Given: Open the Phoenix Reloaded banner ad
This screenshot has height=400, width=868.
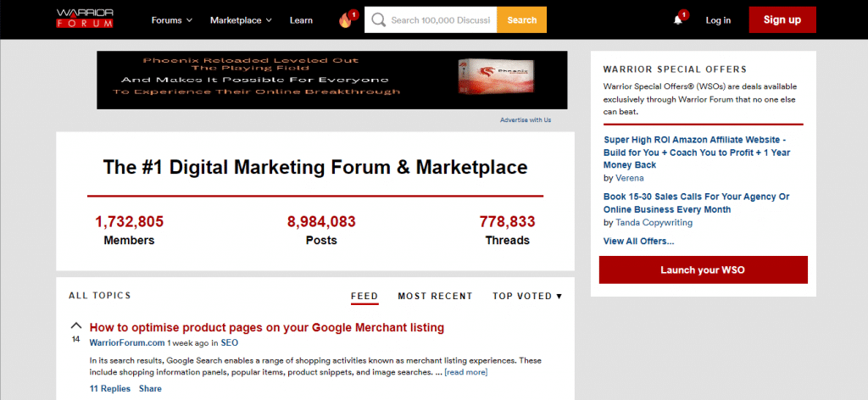Looking at the screenshot, I should coord(331,80).
